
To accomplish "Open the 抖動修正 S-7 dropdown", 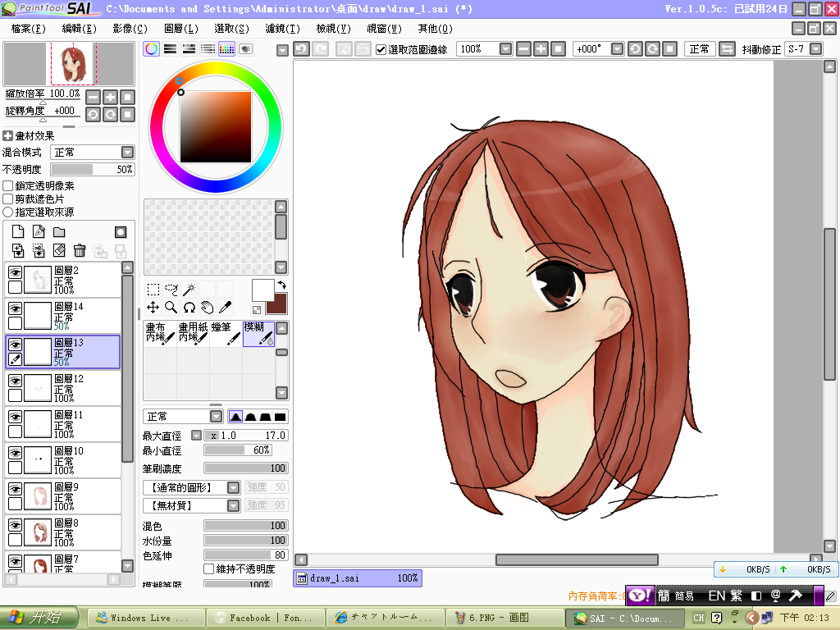I will (816, 49).
